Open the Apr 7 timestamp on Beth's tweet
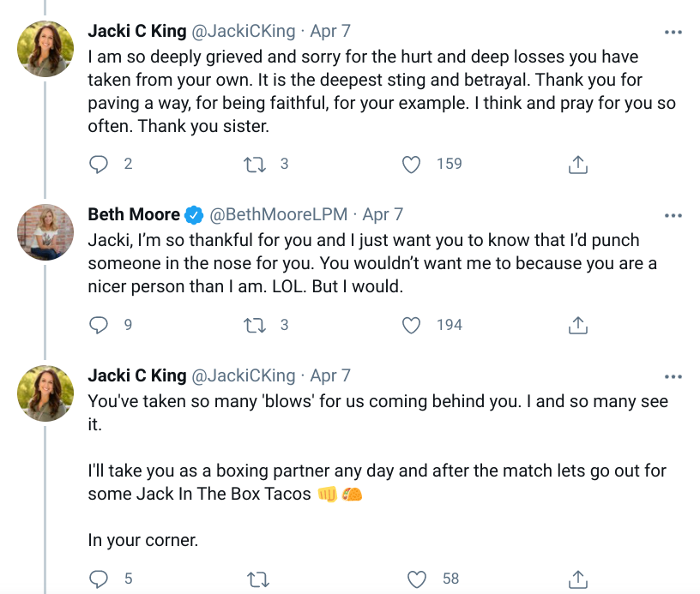This screenshot has height=594, width=700. click(x=383, y=214)
